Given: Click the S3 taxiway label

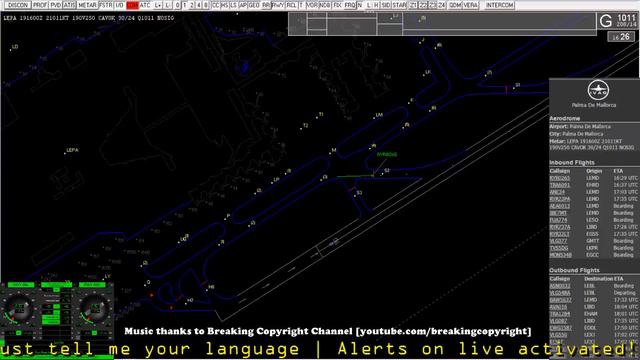Looking at the screenshot, I should (359, 193).
